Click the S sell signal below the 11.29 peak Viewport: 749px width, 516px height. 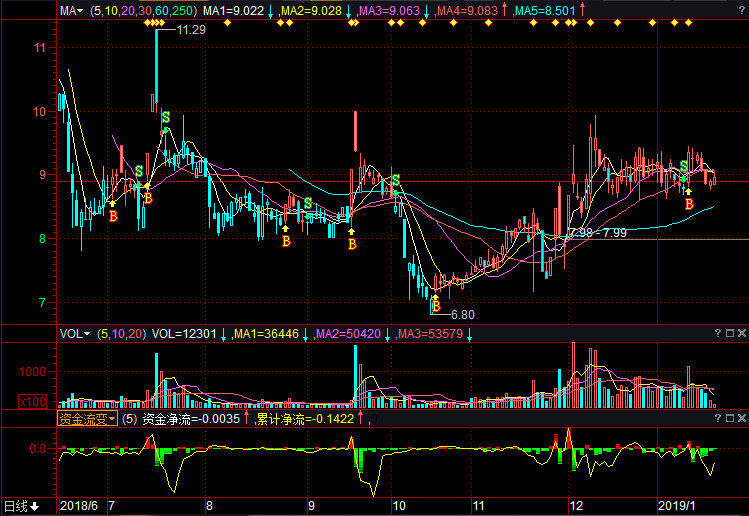point(166,117)
